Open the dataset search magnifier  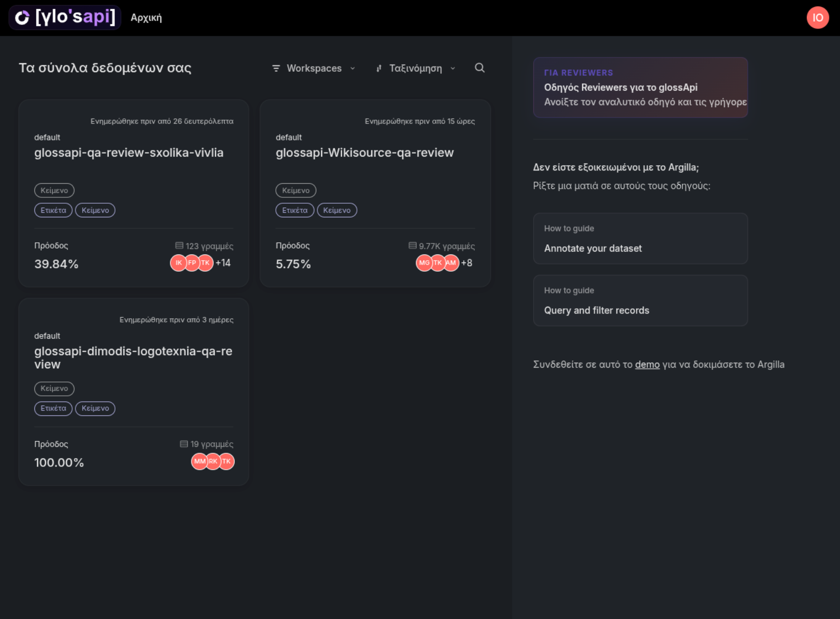point(479,68)
